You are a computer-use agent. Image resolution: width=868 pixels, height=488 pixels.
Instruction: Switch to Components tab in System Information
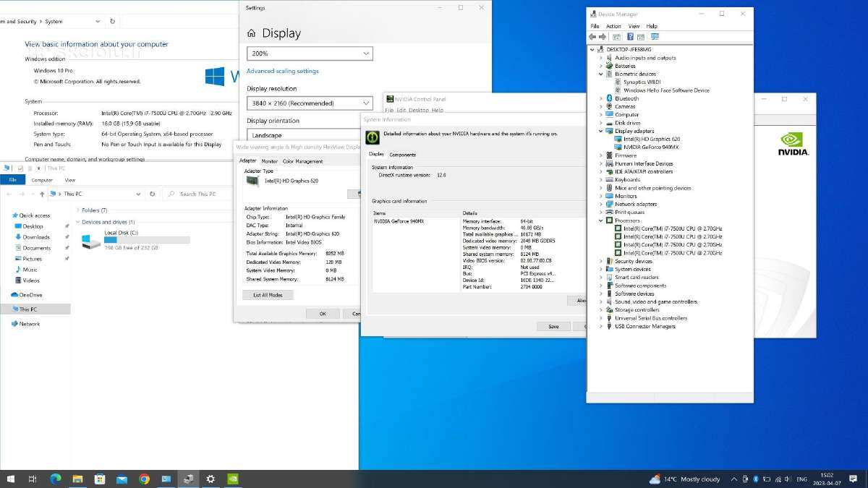click(403, 155)
